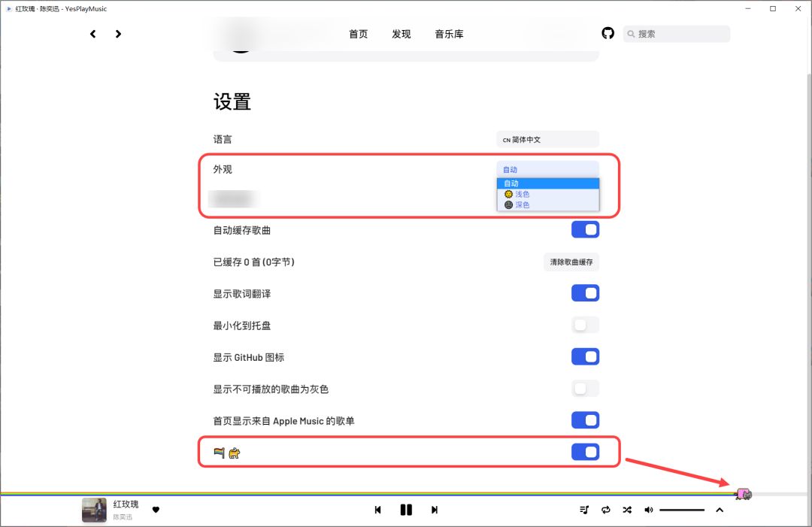The width and height of the screenshot is (812, 527).
Task: Skip to the next track
Action: [435, 510]
